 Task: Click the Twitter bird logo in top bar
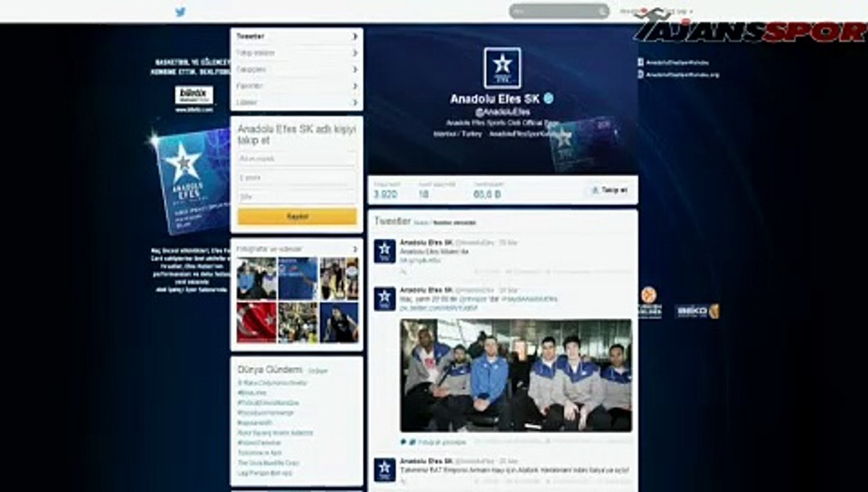[x=180, y=11]
